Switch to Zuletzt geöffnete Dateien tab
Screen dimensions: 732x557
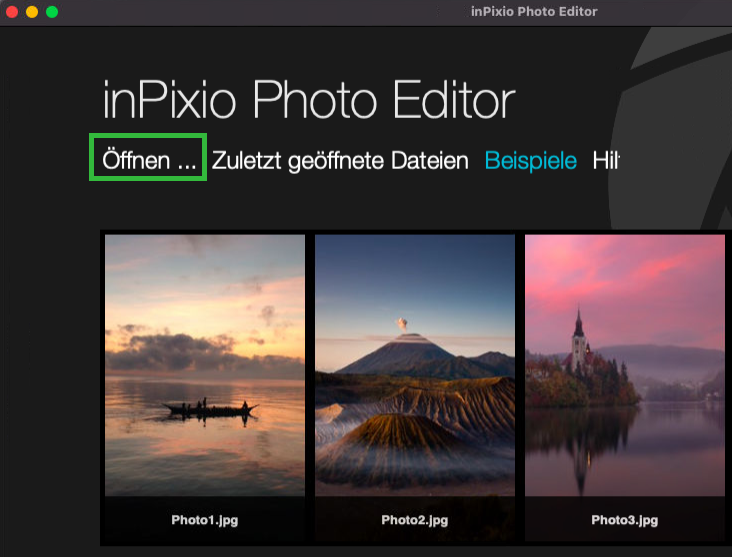(x=340, y=161)
